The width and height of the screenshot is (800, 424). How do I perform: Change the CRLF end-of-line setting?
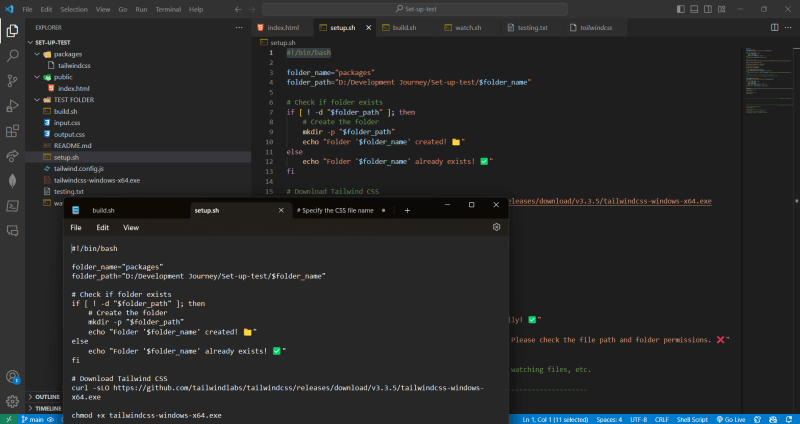[x=662, y=419]
